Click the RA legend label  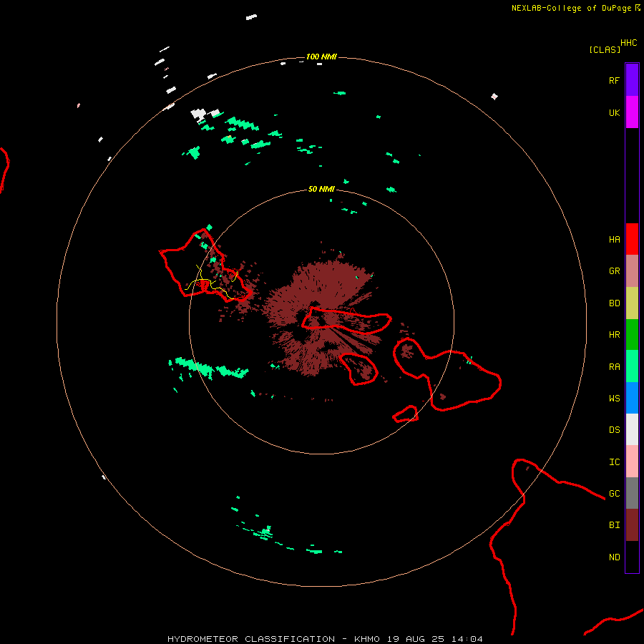click(x=614, y=367)
